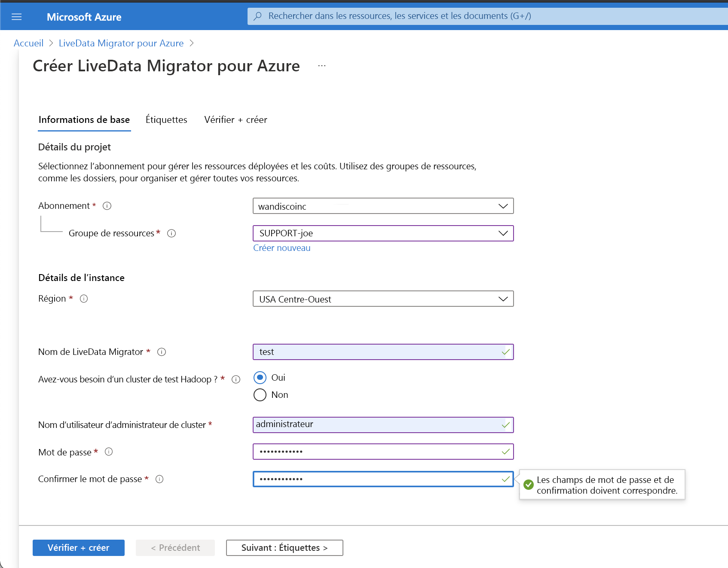Click the blue Vérifier + créer button

79,548
